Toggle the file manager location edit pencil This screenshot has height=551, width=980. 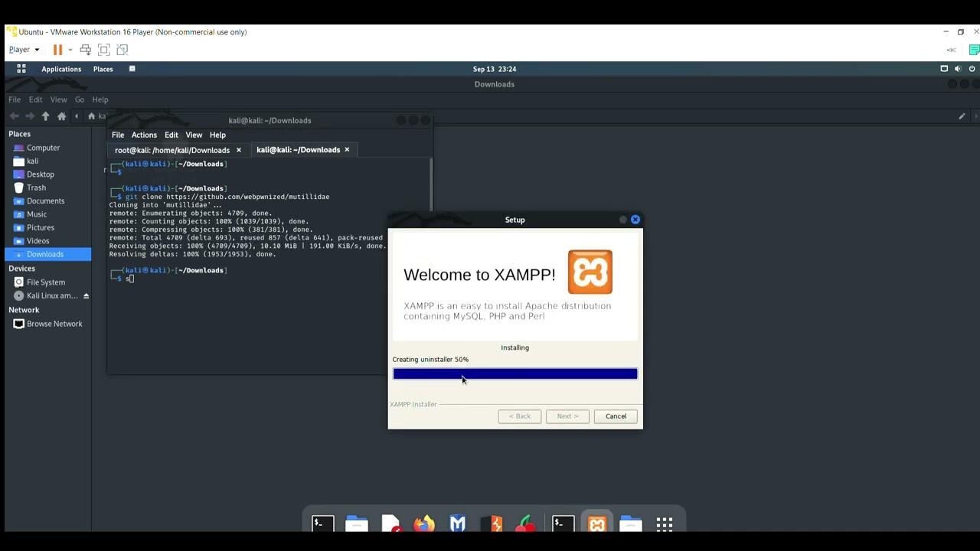pos(962,116)
